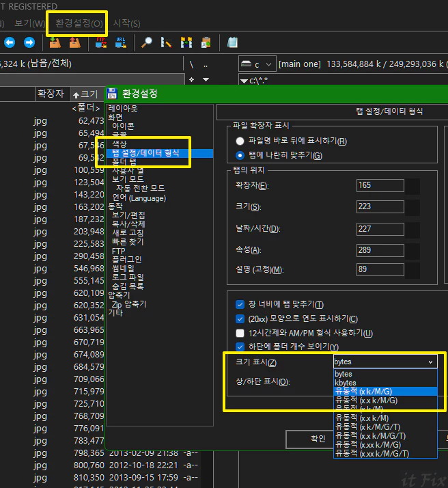Open the 환경설정(O) menu
The image size is (448, 488).
point(79,23)
